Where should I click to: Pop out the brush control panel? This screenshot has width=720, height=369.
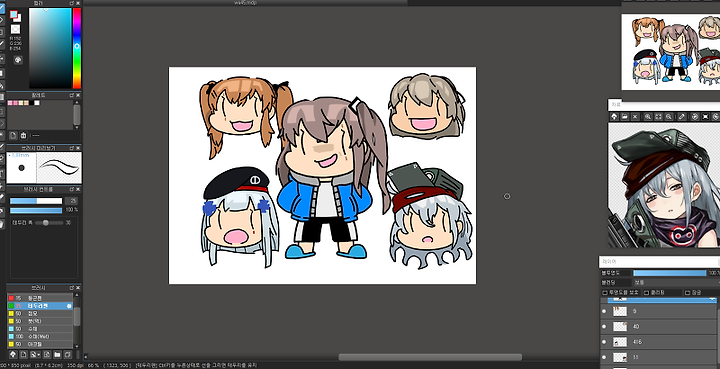(x=72, y=189)
